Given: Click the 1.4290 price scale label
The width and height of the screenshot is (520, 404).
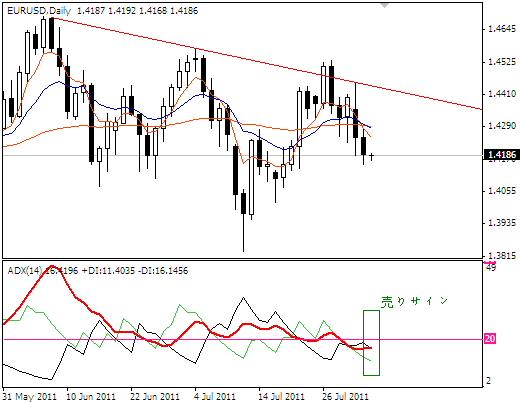Looking at the screenshot, I should (x=502, y=126).
